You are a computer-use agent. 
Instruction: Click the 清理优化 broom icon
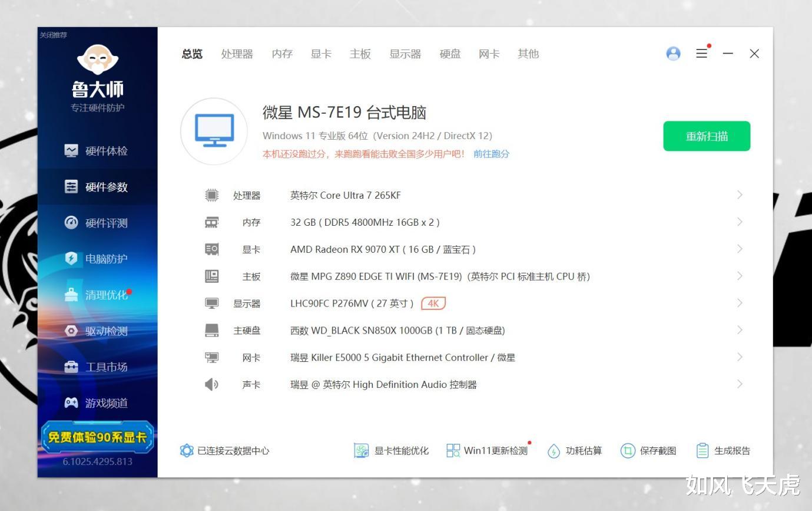(71, 295)
